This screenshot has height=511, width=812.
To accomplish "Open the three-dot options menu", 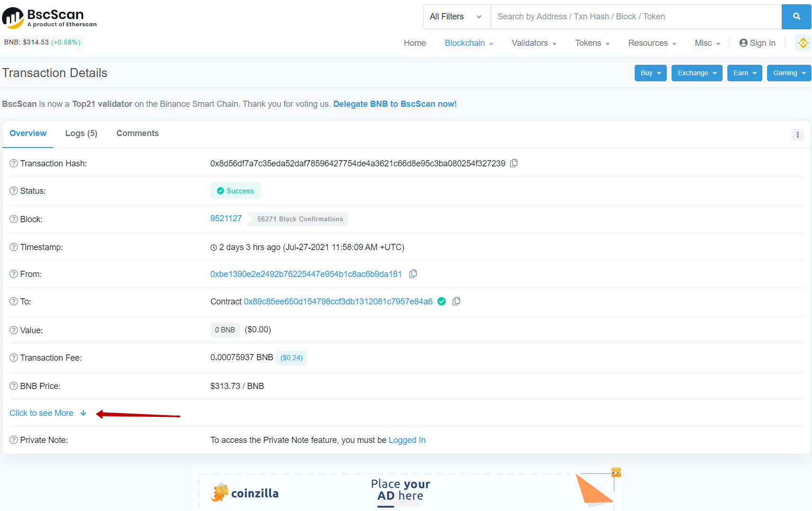I will [797, 135].
